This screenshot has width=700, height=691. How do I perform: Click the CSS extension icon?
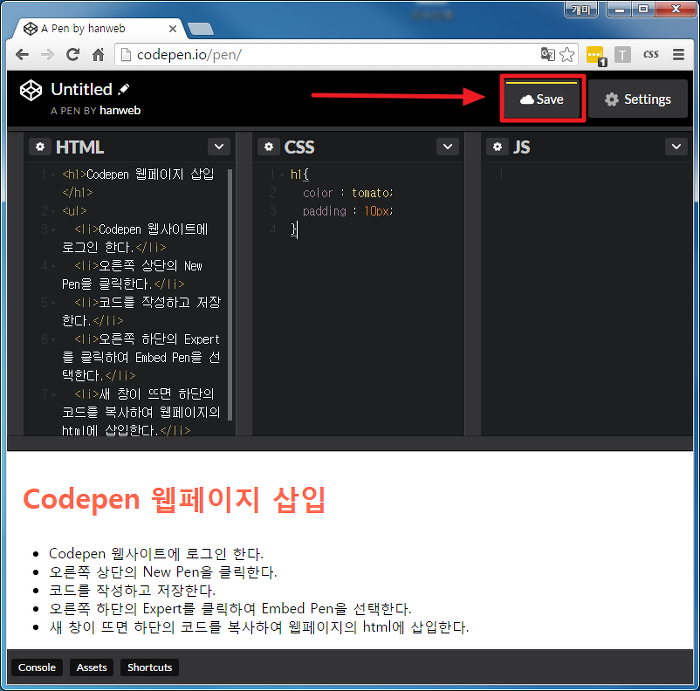pyautogui.click(x=650, y=54)
